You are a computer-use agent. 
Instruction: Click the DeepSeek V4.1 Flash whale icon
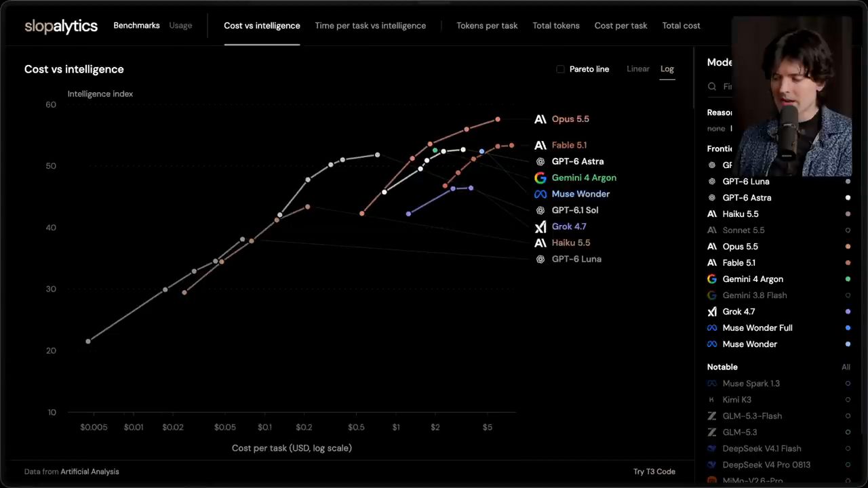[712, 449]
